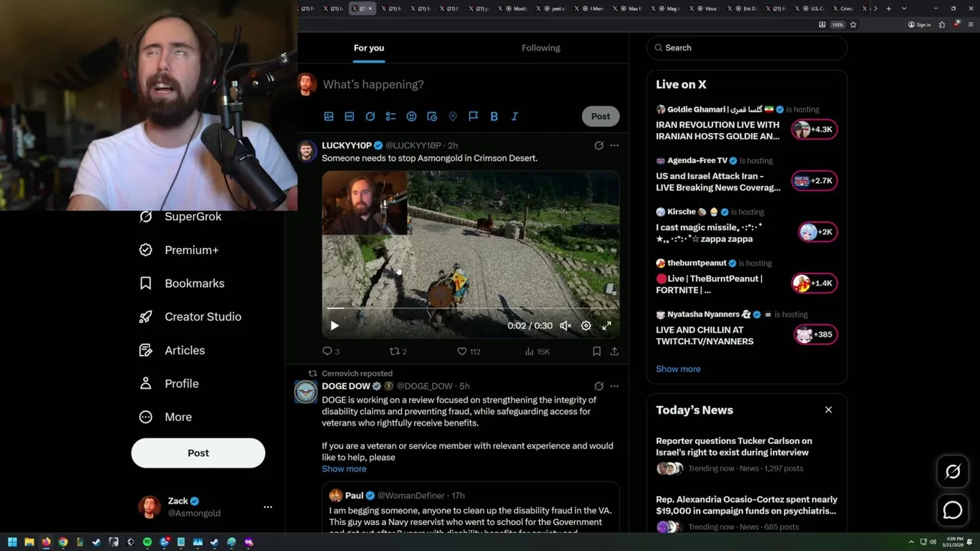Image resolution: width=980 pixels, height=551 pixels.
Task: Add GIF icon in composer
Action: point(349,116)
